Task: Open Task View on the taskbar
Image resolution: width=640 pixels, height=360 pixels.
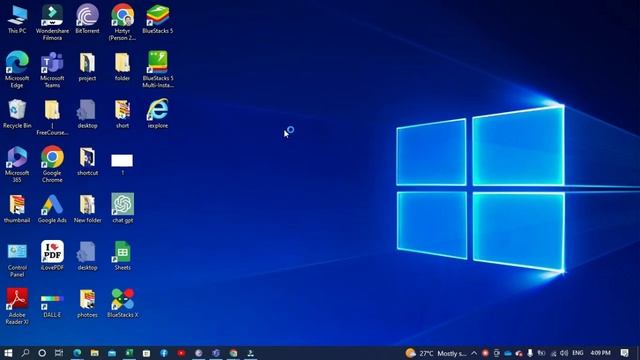Action: (59, 353)
